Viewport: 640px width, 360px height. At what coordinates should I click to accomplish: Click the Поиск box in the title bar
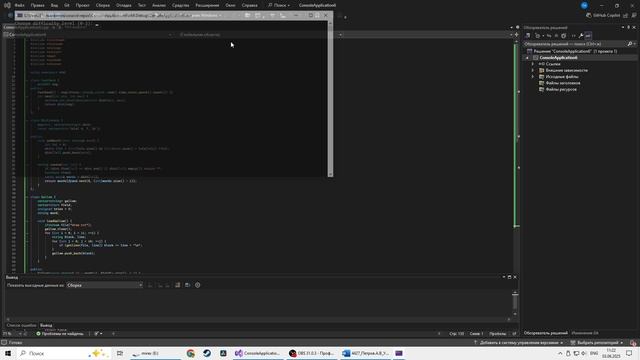point(279,5)
